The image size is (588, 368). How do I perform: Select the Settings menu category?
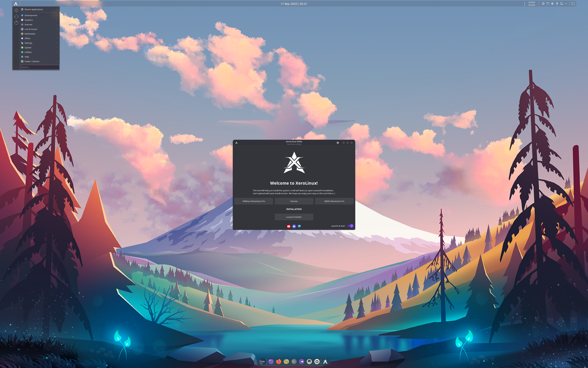pyautogui.click(x=40, y=43)
